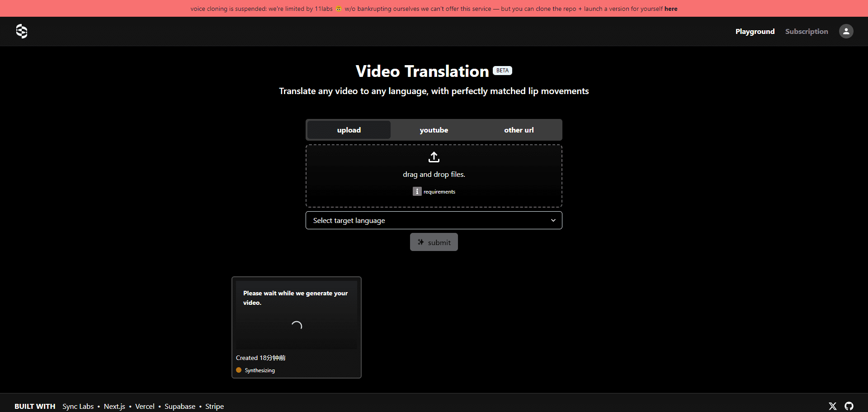This screenshot has width=868, height=412.
Task: Open the Playground nav item
Action: pyautogui.click(x=755, y=31)
